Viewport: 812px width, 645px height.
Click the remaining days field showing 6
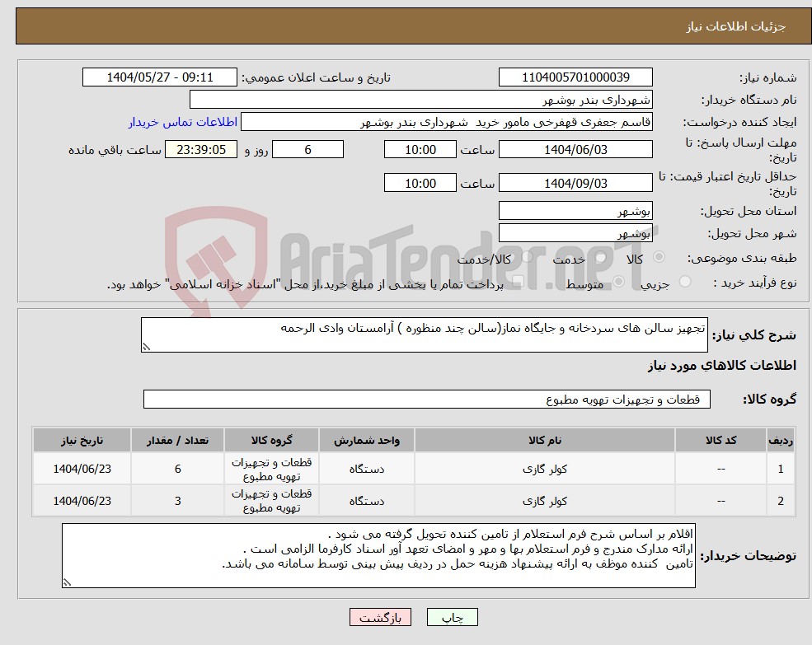point(307,150)
